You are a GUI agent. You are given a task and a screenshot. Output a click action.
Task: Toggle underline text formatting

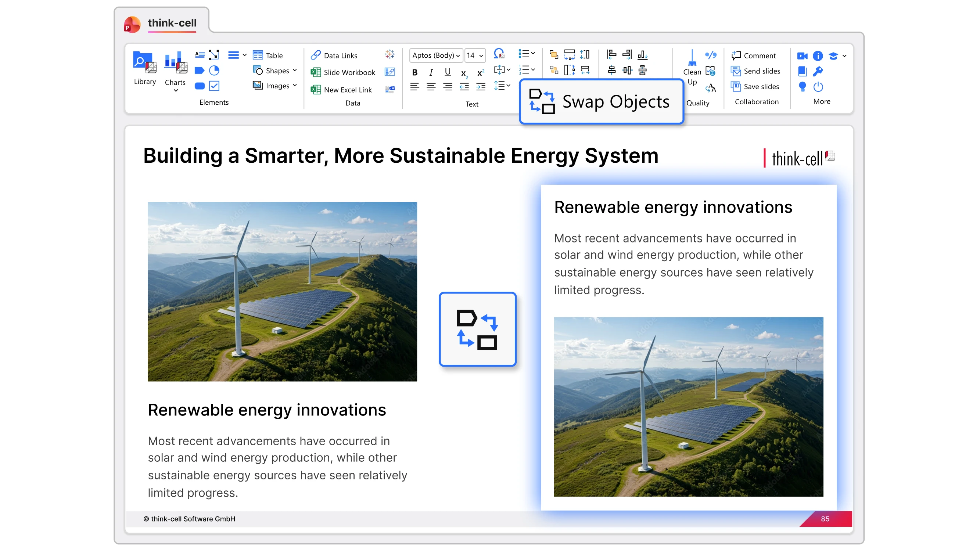[448, 72]
